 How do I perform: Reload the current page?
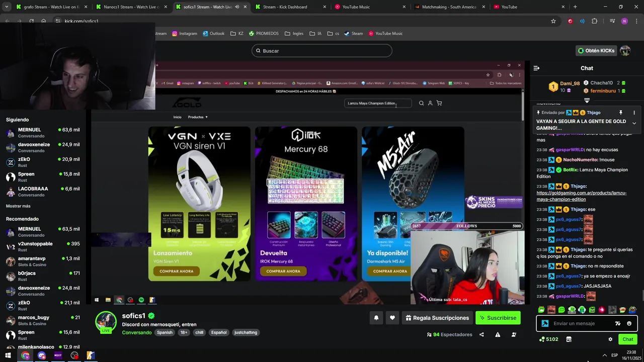pos(31,21)
